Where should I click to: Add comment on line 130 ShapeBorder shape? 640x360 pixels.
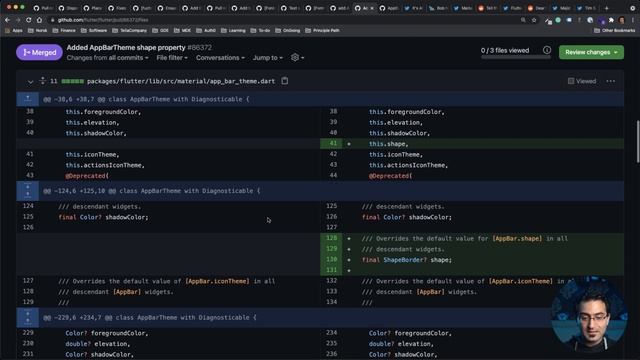pyautogui.click(x=349, y=260)
